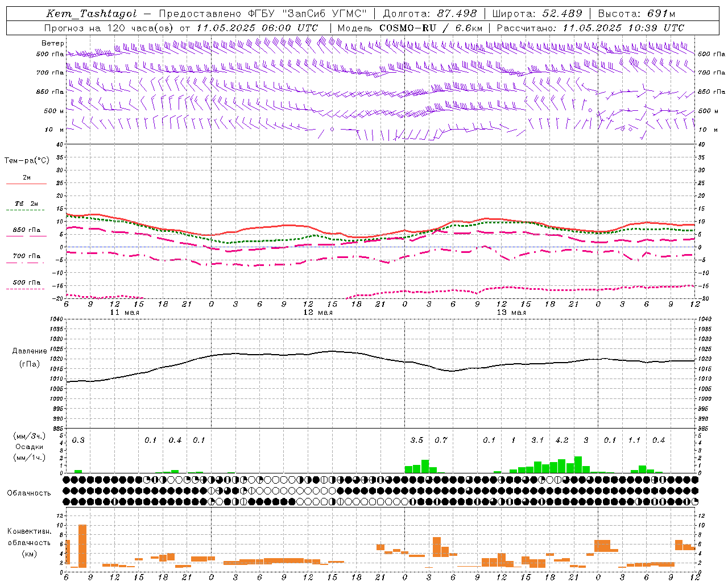Click the 'Давление' pressure panel label
Viewport: 728px width, 582px height.
(30, 351)
